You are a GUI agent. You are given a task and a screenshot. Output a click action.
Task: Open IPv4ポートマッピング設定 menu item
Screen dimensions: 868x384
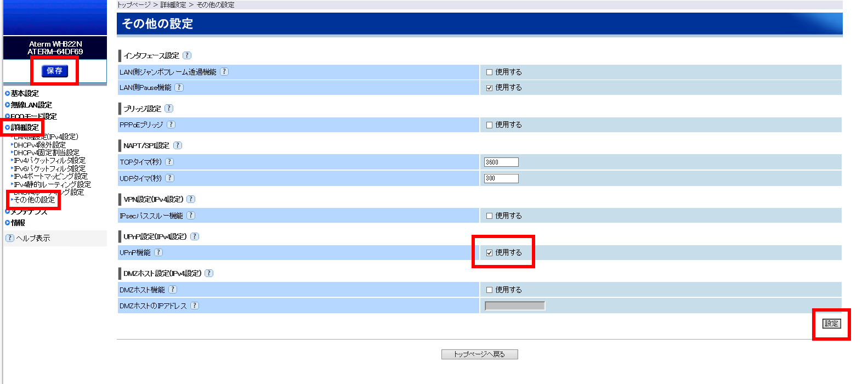(50, 176)
